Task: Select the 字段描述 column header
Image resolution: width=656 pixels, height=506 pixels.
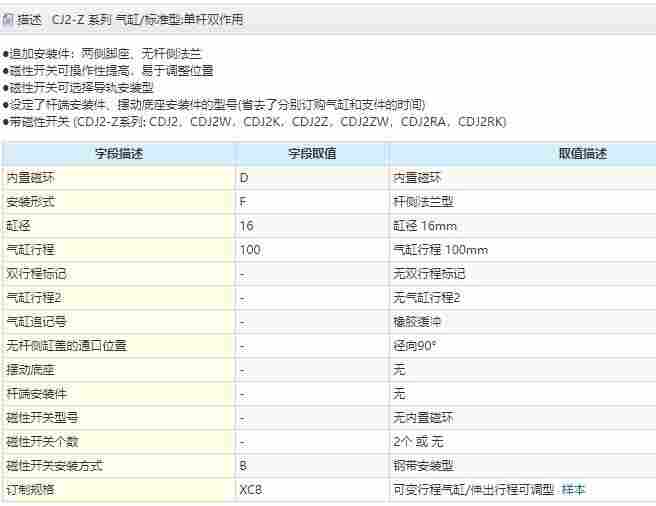Action: pos(119,154)
